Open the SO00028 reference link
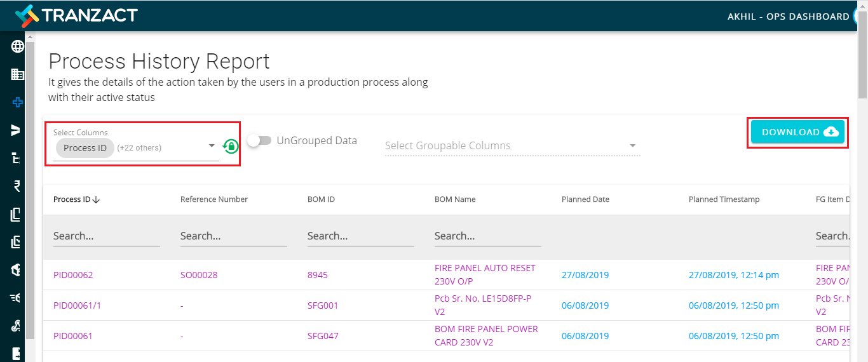Viewport: 868px width, 362px height. click(199, 275)
